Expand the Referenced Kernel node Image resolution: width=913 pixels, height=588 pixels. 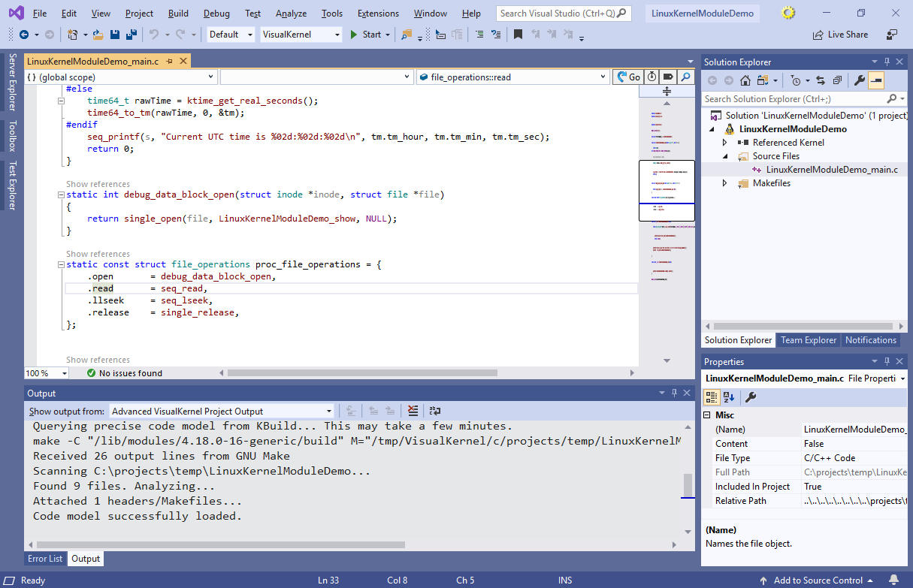(x=725, y=143)
